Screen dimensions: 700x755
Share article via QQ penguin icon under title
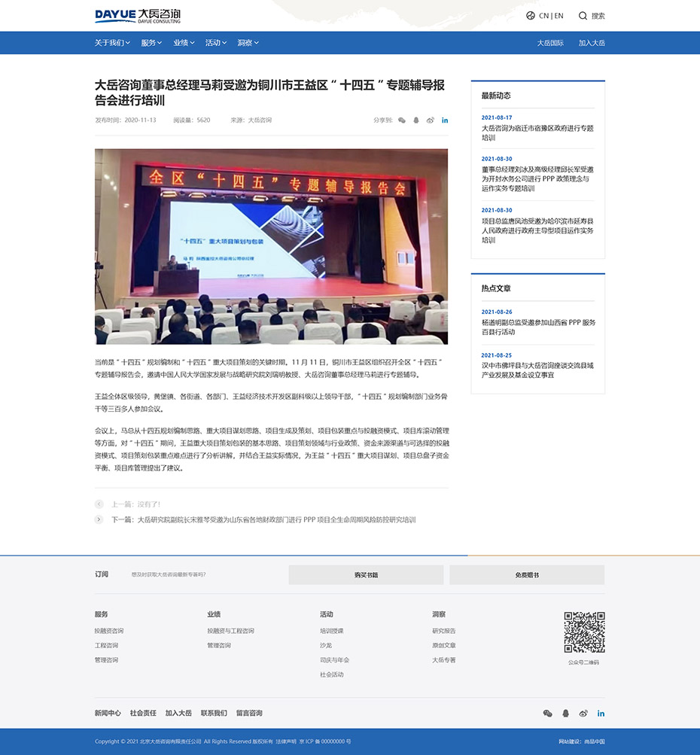coord(416,120)
